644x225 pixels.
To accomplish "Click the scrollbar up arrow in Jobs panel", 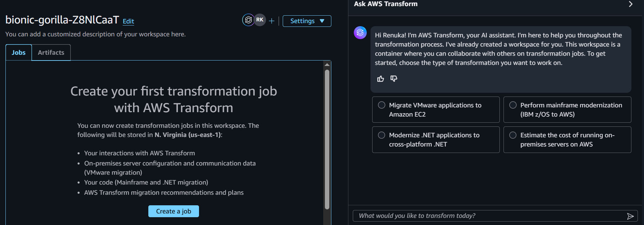I will pos(327,65).
